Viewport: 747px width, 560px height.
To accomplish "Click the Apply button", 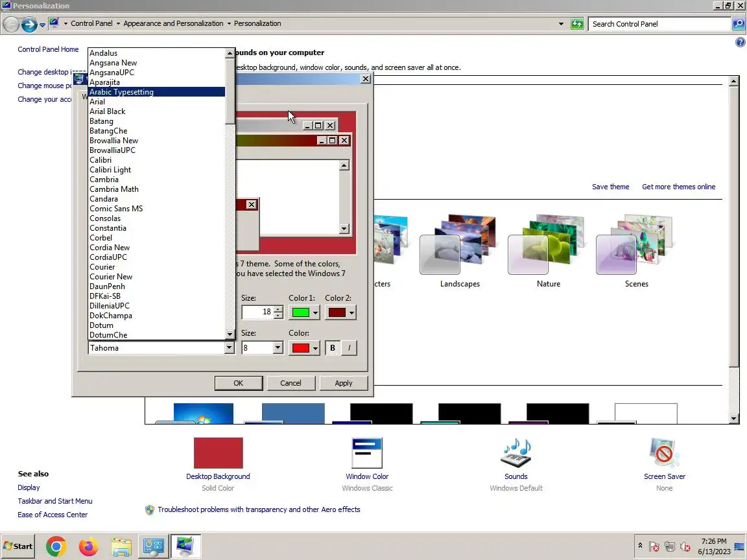I will pyautogui.click(x=344, y=383).
